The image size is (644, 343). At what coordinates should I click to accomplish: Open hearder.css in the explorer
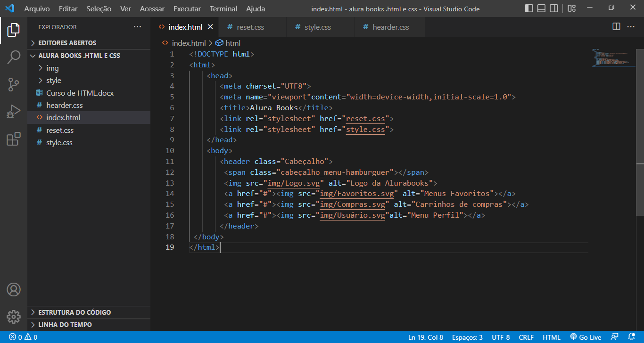(89, 106)
